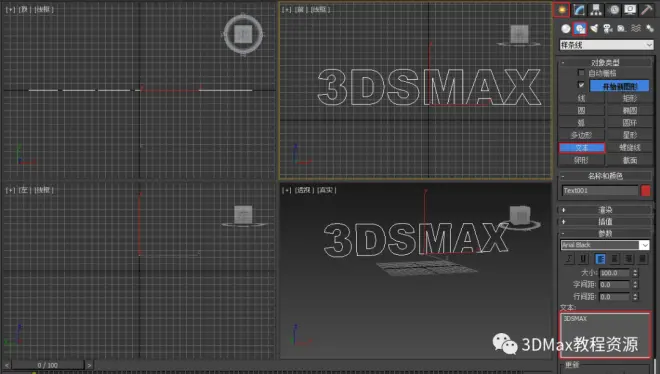Select the Lights category icon
Image resolution: width=660 pixels, height=374 pixels.
(594, 29)
